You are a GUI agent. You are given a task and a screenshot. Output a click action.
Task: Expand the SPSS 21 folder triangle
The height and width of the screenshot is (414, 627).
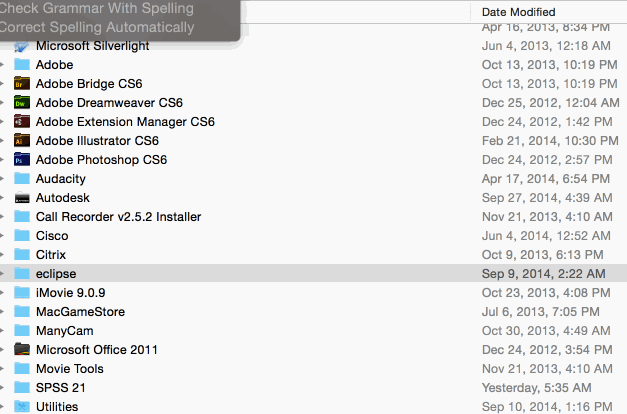click(2, 387)
